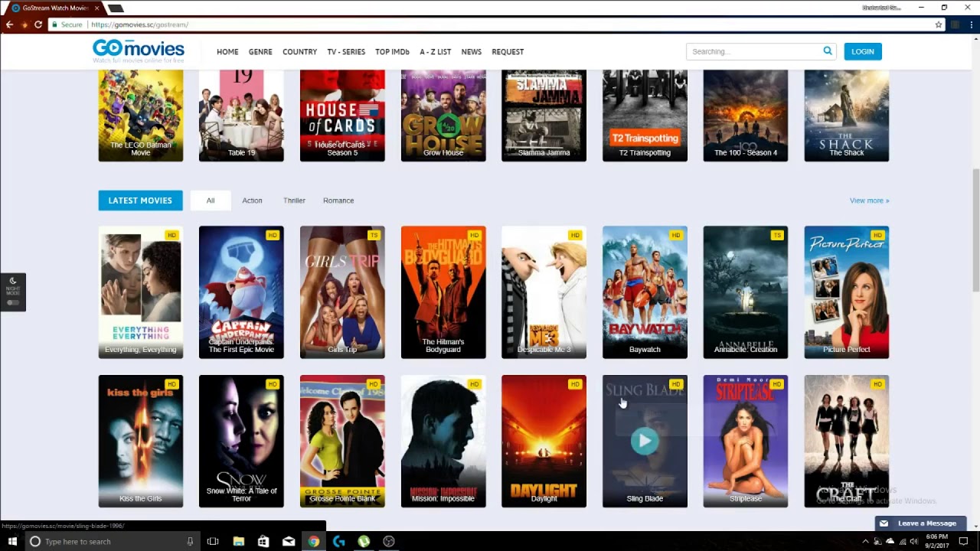Bookmark page with the star icon
The height and width of the screenshot is (551, 980).
(x=939, y=24)
